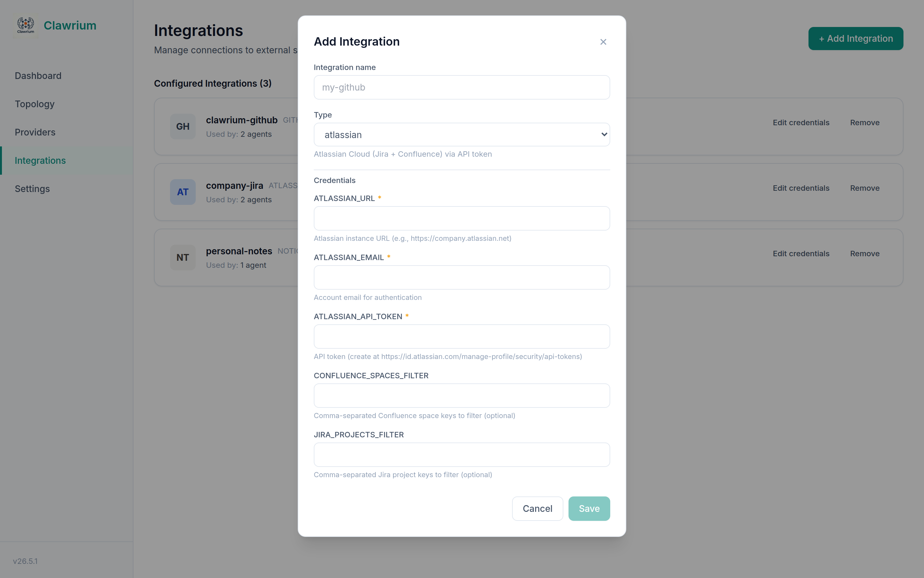Click the company-jira integration name

[235, 186]
